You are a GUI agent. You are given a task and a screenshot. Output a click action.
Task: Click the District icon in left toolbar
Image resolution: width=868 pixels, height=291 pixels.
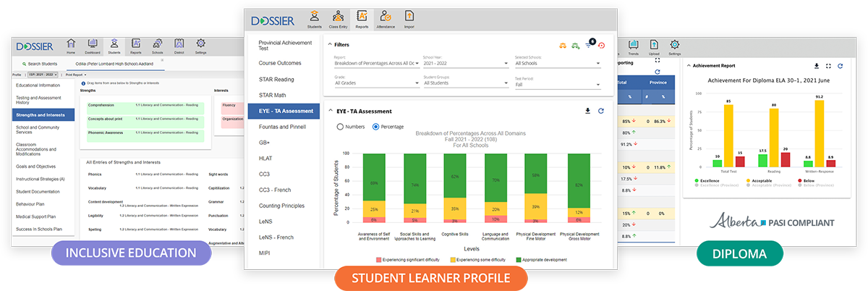[x=179, y=46]
